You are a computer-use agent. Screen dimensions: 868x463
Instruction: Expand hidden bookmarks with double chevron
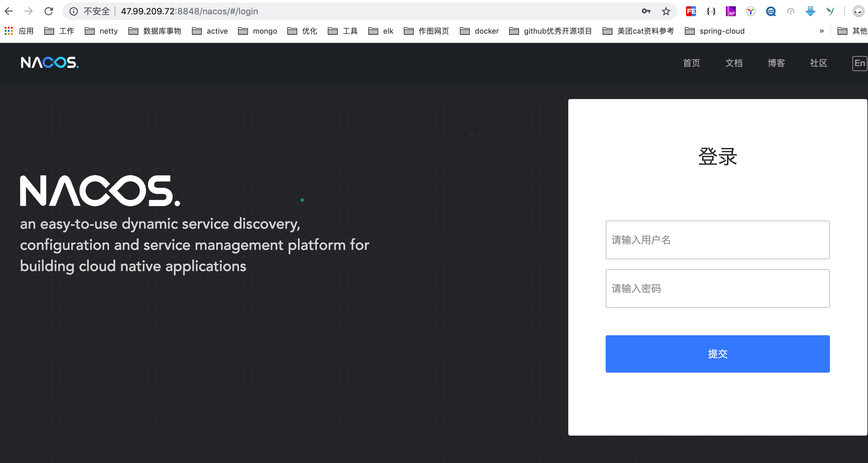click(x=822, y=31)
